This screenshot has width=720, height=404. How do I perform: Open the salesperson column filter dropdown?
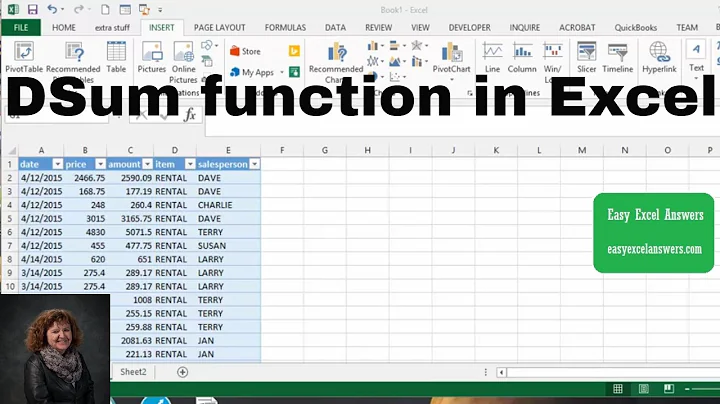pyautogui.click(x=254, y=164)
